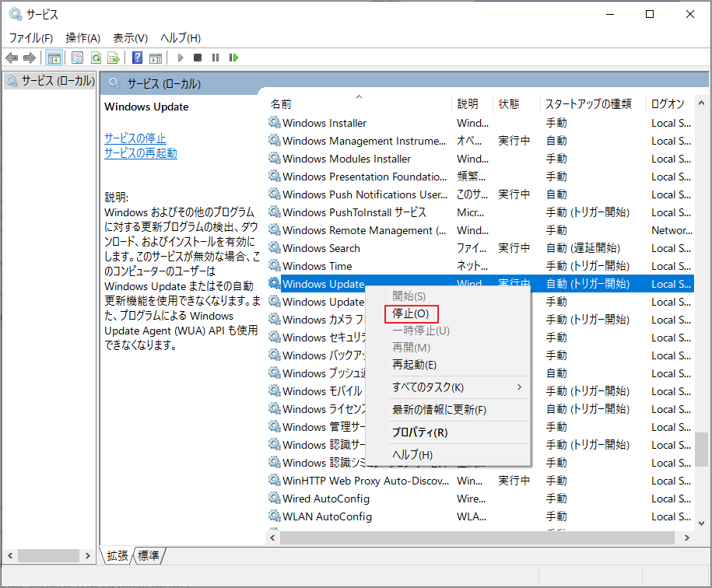Open the blue Help toolbar icon
Image resolution: width=712 pixels, height=588 pixels.
coord(137,58)
